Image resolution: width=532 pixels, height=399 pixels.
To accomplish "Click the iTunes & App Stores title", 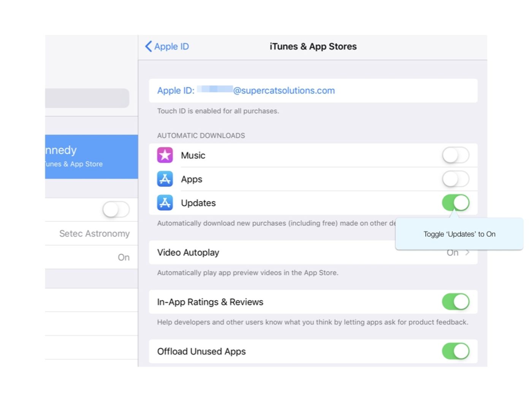I will (313, 46).
